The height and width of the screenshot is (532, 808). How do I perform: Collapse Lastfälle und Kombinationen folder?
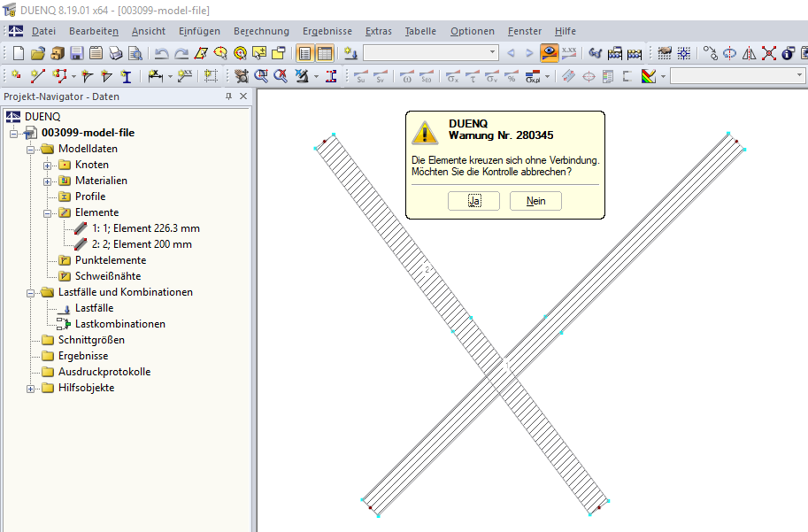(30, 293)
